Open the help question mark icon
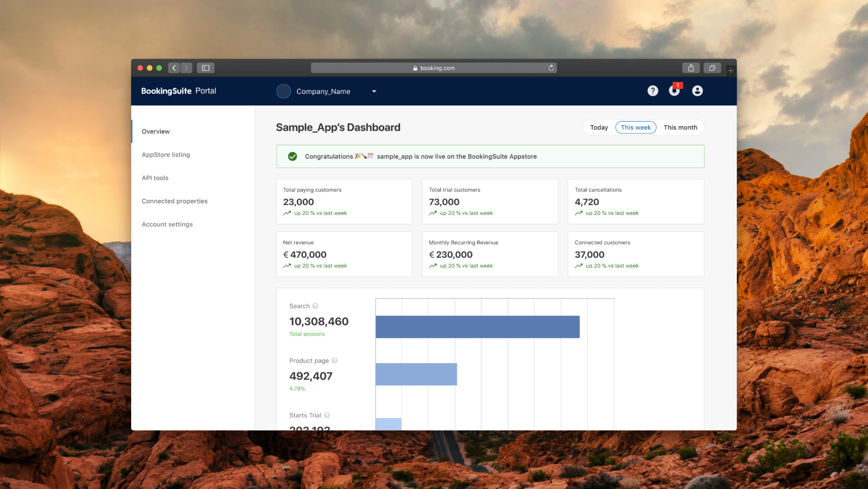868x489 pixels. [652, 91]
